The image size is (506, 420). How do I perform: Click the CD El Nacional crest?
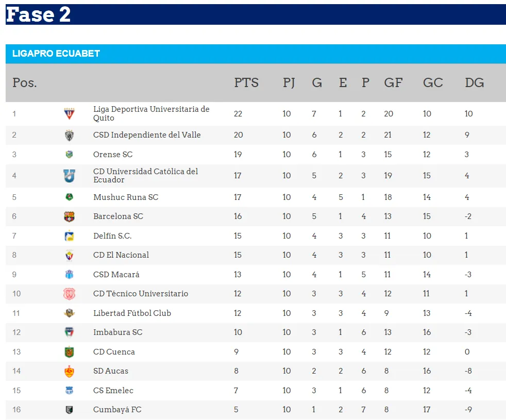tap(69, 255)
